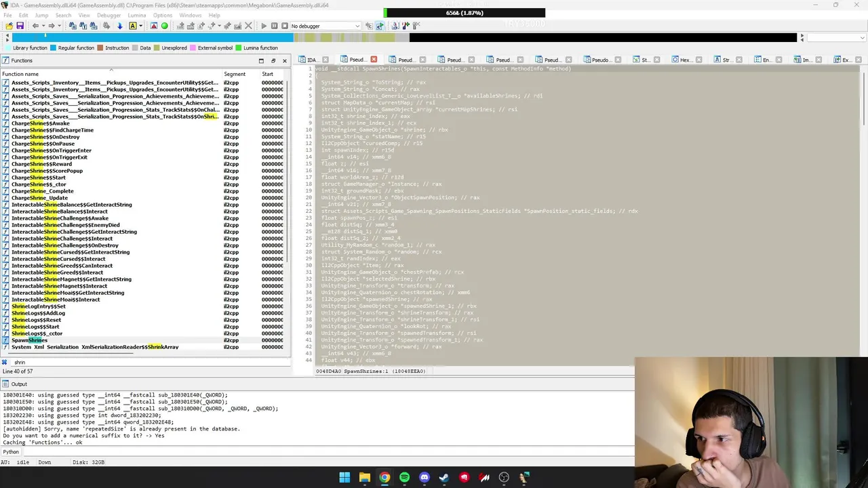Open the File menu
The width and height of the screenshot is (868, 488).
coord(7,15)
